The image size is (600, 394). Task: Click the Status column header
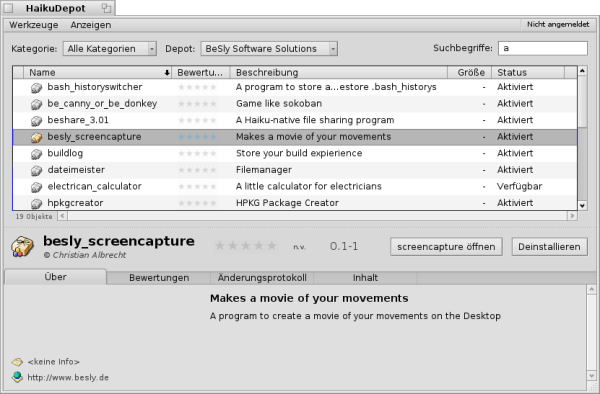[528, 72]
